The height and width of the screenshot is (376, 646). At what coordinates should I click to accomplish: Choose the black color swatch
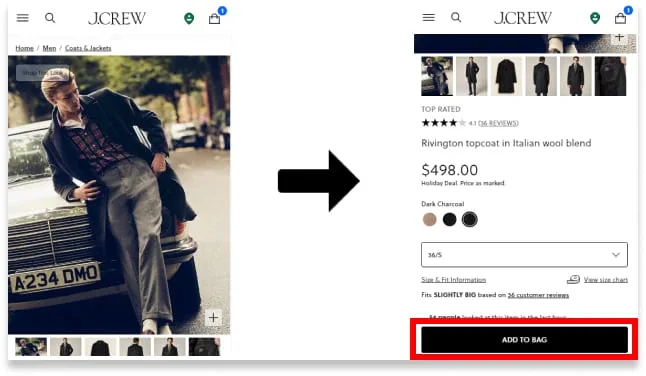449,220
